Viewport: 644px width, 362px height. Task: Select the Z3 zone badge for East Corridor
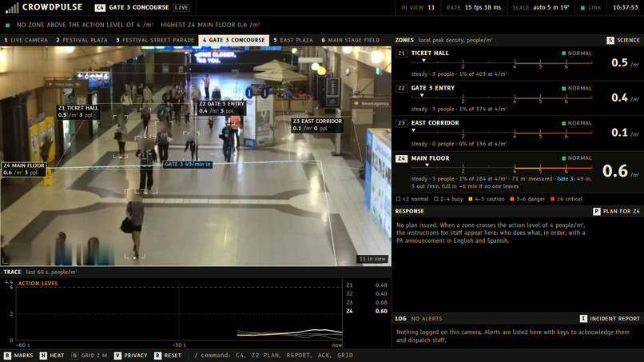[x=401, y=123]
